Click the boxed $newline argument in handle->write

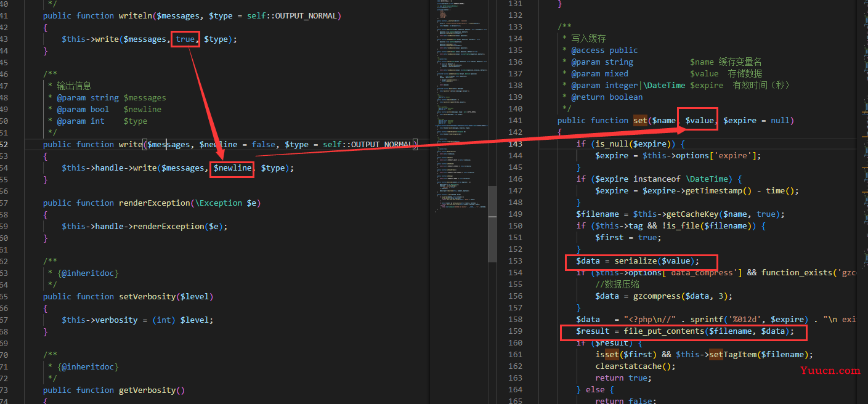coord(232,168)
